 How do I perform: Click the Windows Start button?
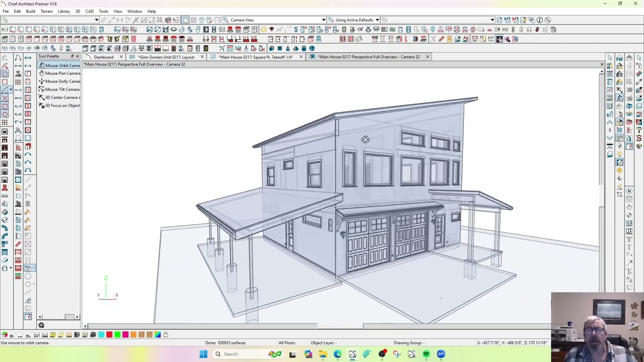click(203, 354)
